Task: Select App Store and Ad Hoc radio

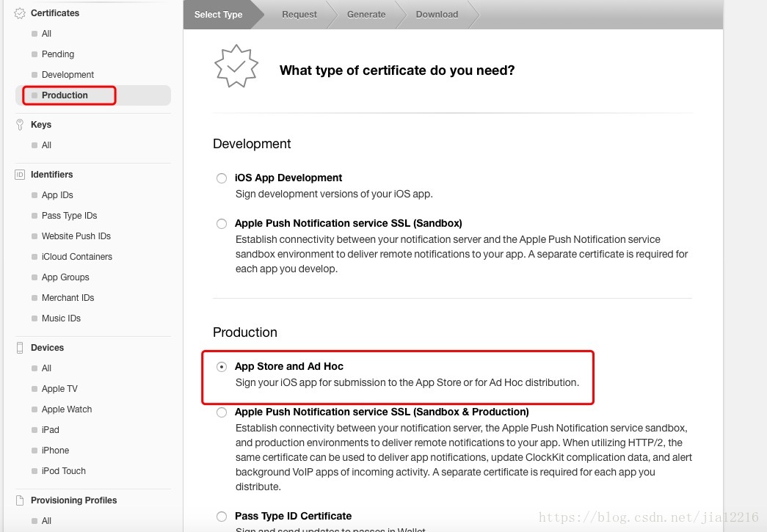Action: pos(222,367)
